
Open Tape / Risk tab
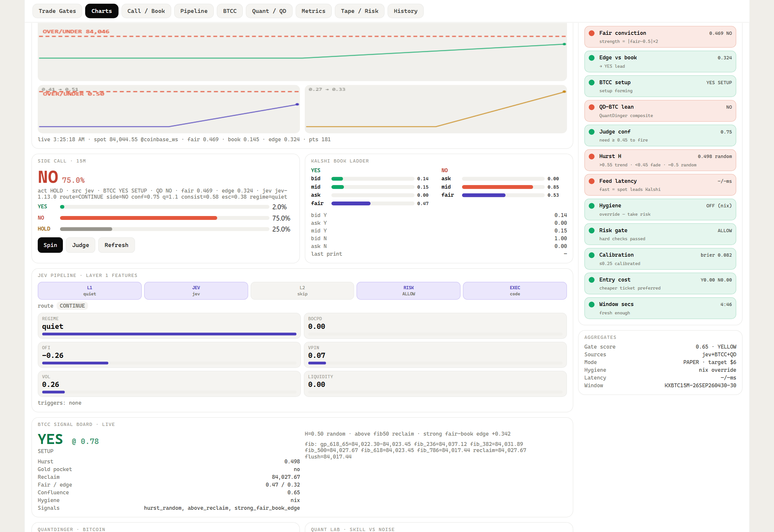point(359,11)
